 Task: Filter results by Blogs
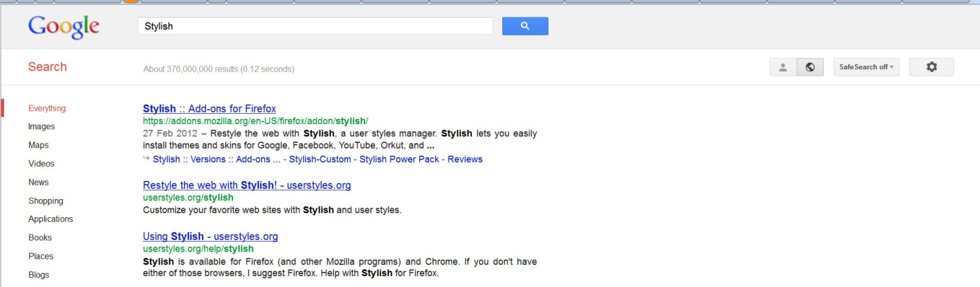pyautogui.click(x=39, y=275)
